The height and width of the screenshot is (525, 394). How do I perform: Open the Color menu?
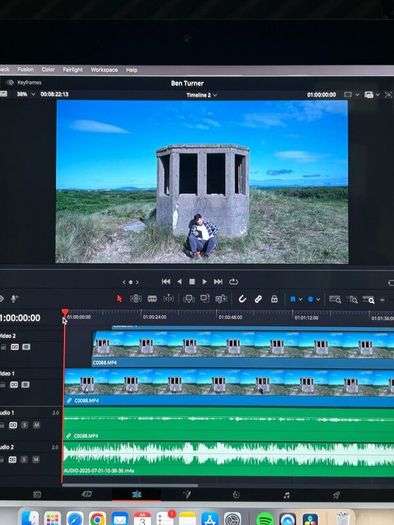tap(48, 69)
